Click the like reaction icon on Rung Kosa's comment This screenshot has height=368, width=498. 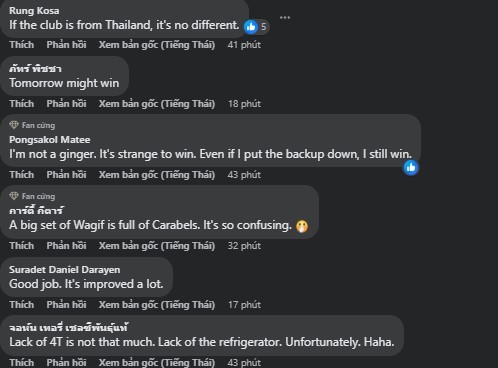tap(251, 26)
